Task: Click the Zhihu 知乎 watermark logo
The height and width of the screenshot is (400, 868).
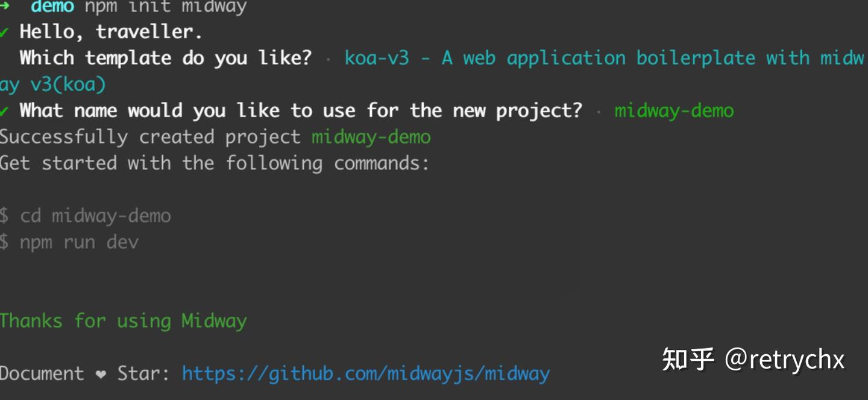Action: pyautogui.click(x=688, y=360)
